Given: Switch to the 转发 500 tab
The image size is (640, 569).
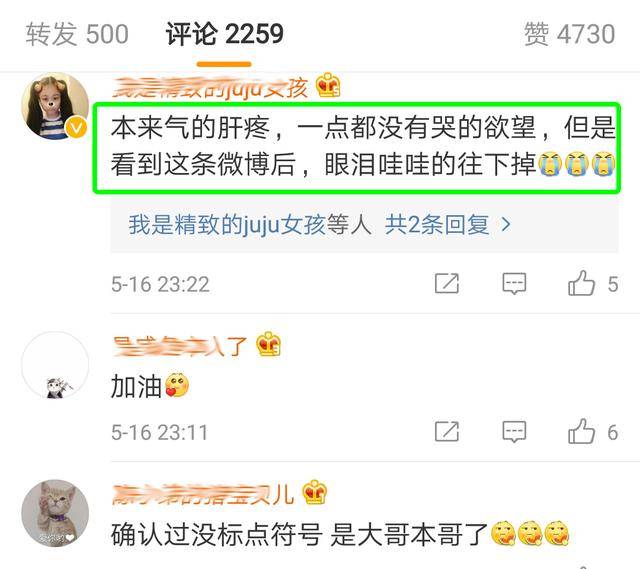Looking at the screenshot, I should click(x=77, y=34).
